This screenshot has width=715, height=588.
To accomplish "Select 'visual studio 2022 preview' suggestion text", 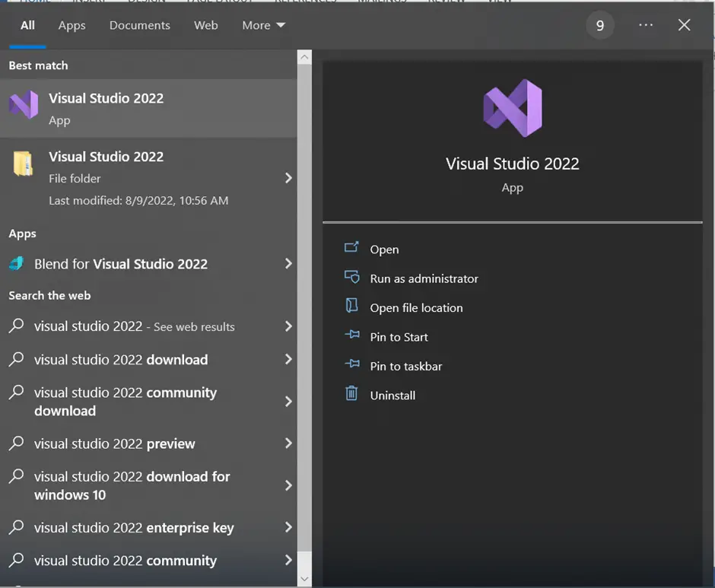I will (114, 443).
